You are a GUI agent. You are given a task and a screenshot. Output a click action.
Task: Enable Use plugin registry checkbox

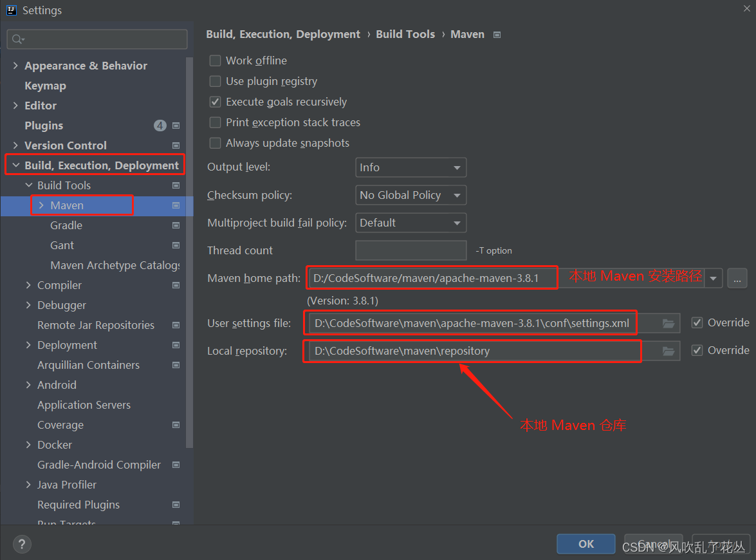[x=215, y=82]
